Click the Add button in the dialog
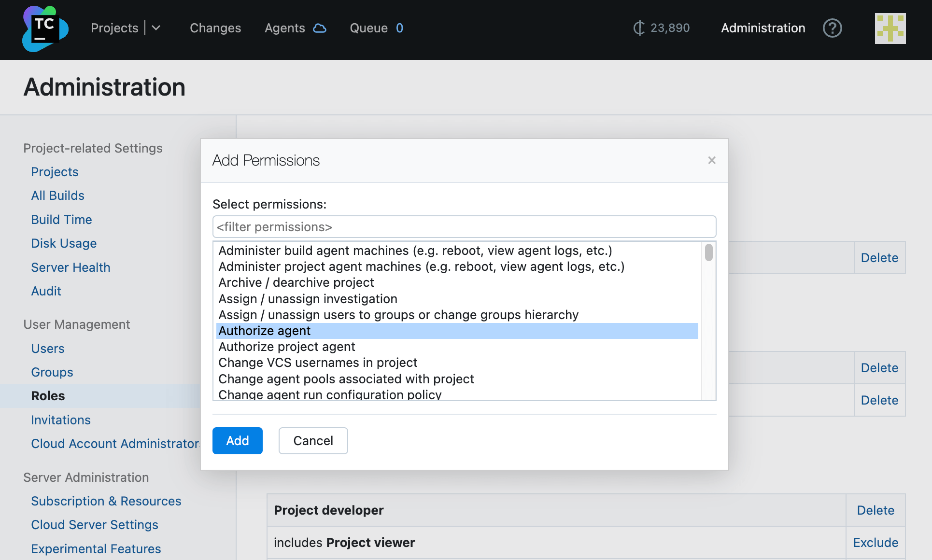This screenshot has width=932, height=560. 237,441
